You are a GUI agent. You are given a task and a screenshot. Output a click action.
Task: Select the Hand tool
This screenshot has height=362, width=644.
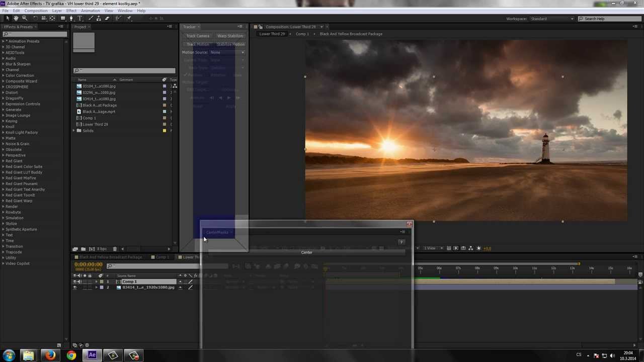coord(16,18)
